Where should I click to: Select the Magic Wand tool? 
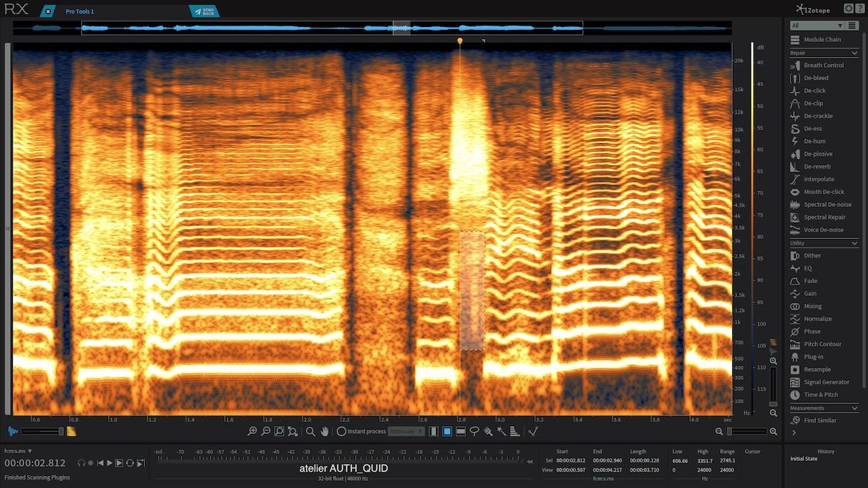(502, 432)
